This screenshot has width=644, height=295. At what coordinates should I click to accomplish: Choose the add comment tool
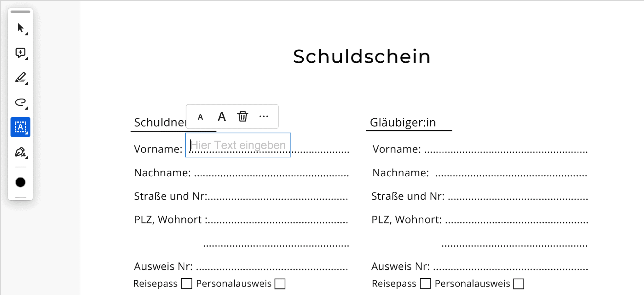point(20,53)
